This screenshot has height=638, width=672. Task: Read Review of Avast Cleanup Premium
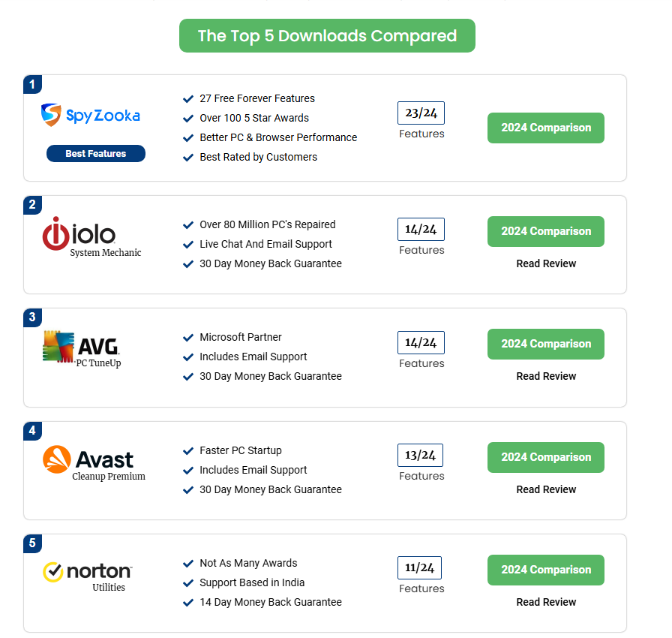point(546,489)
